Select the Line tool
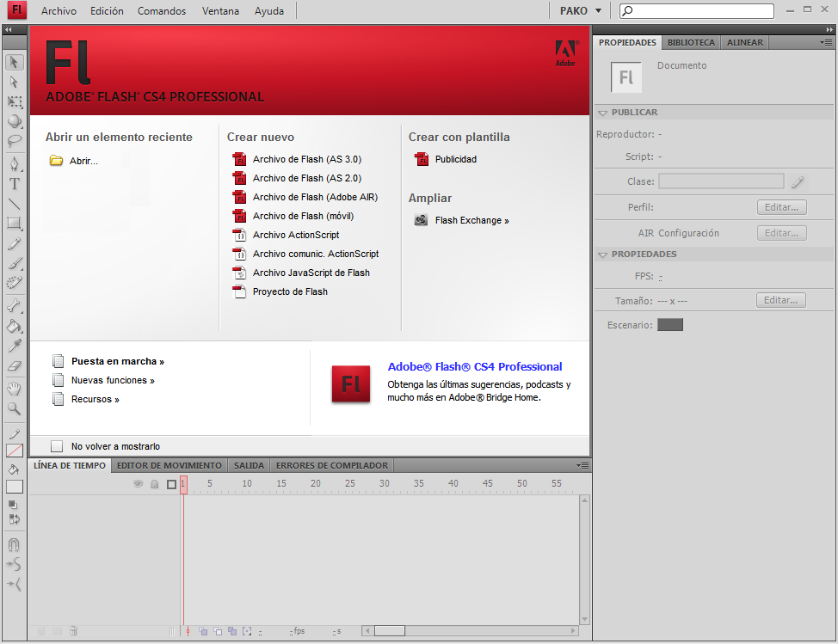838x644 pixels. coord(15,204)
